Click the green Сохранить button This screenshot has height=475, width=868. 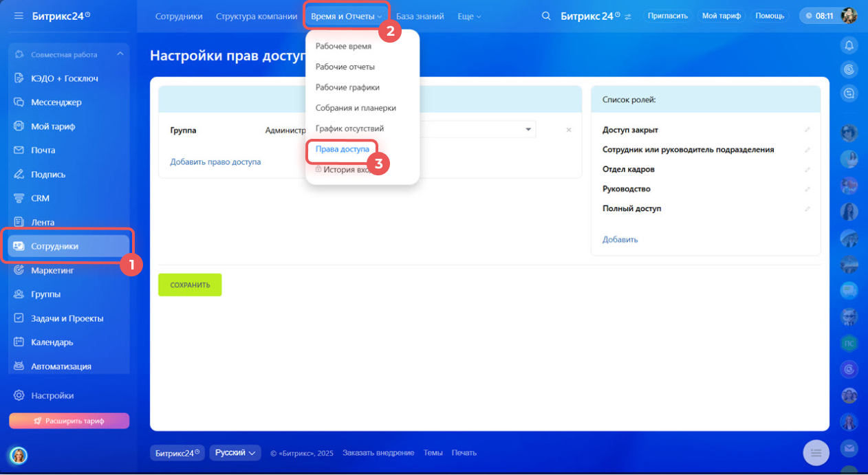click(190, 285)
